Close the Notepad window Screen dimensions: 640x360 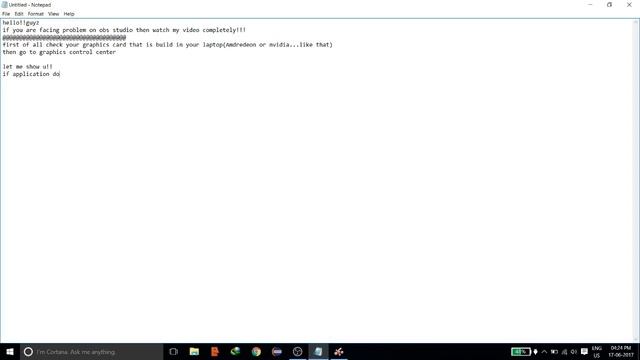point(629,5)
